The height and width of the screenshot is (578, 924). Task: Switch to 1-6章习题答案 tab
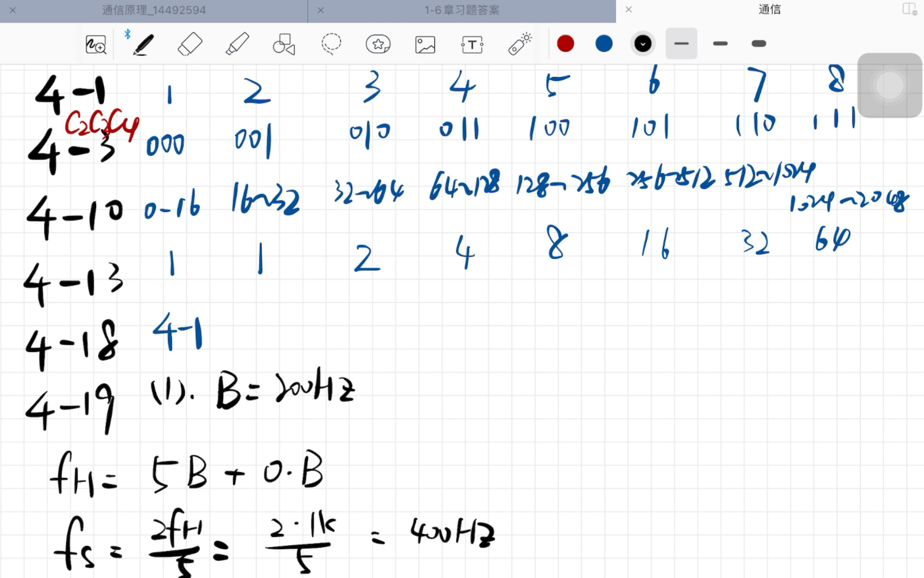pyautogui.click(x=462, y=10)
